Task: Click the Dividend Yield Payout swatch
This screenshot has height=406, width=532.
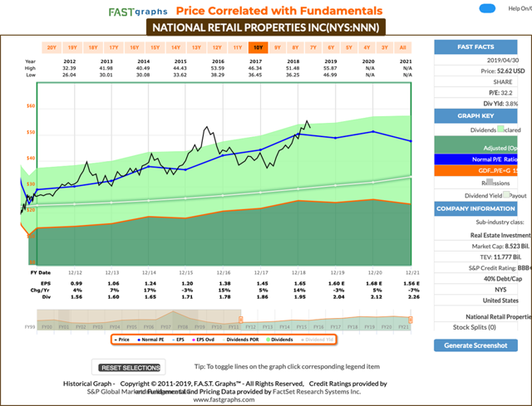Action: 506,194
